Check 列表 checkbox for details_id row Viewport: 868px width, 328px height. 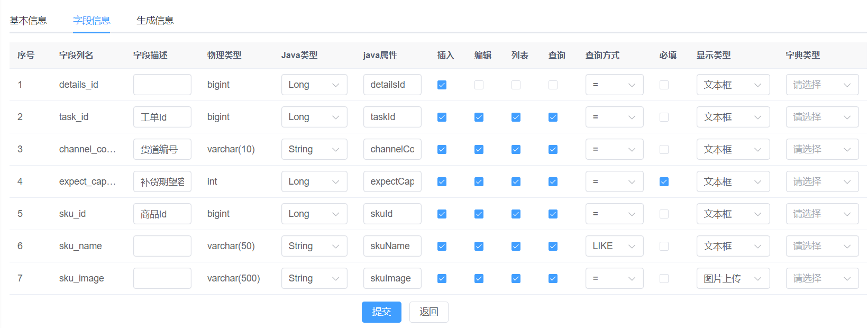click(x=516, y=85)
